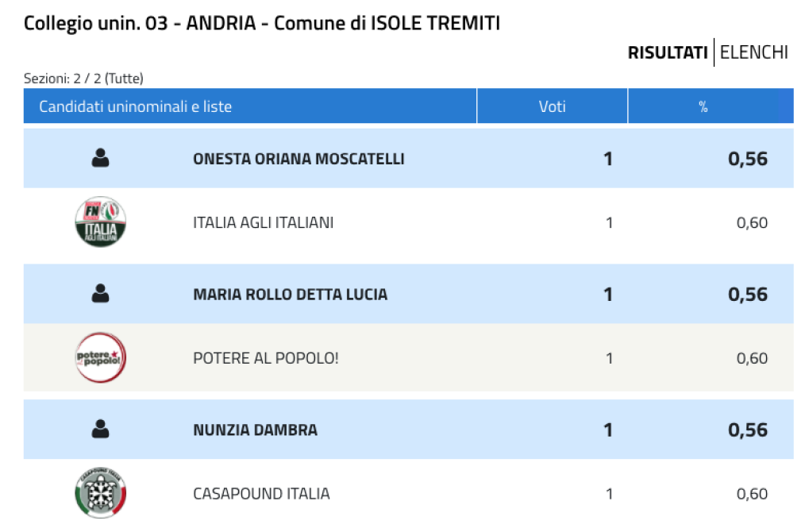Open candidate NUNZIA DAMBRA
The width and height of the screenshot is (805, 532).
255,430
